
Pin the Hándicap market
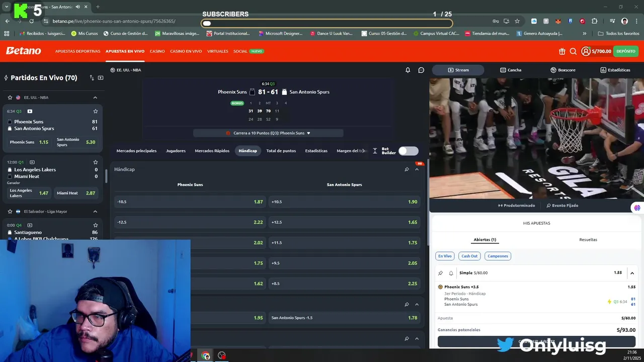point(407,169)
